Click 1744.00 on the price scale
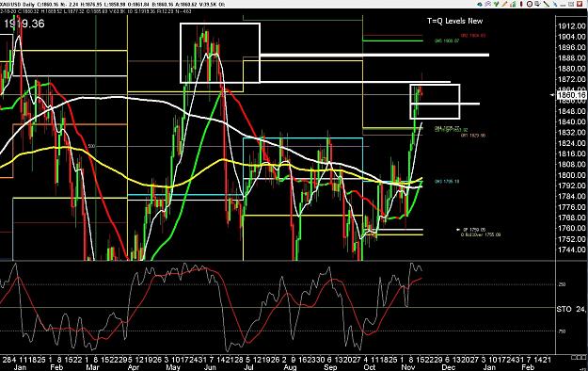Screen dimensions: 588x371 point(572,250)
